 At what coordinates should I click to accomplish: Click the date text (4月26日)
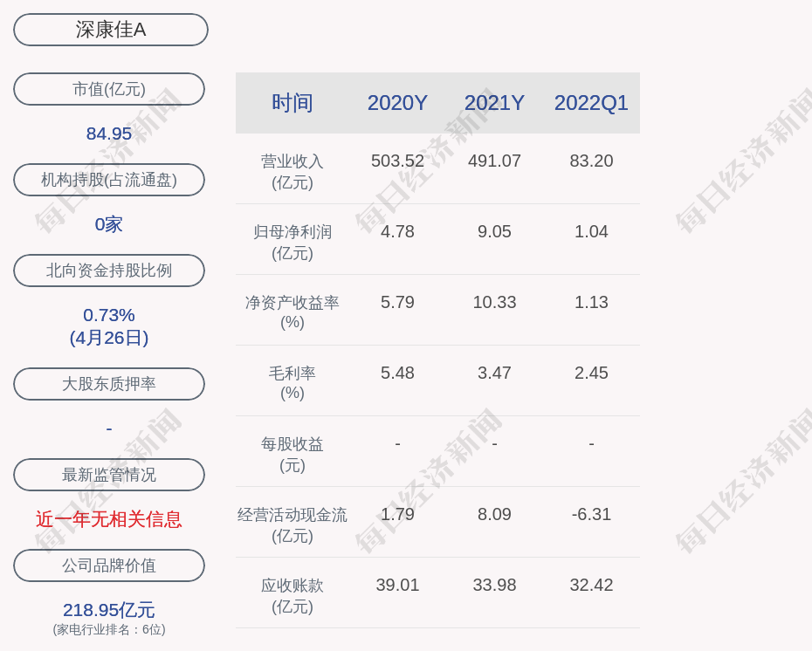coord(109,338)
